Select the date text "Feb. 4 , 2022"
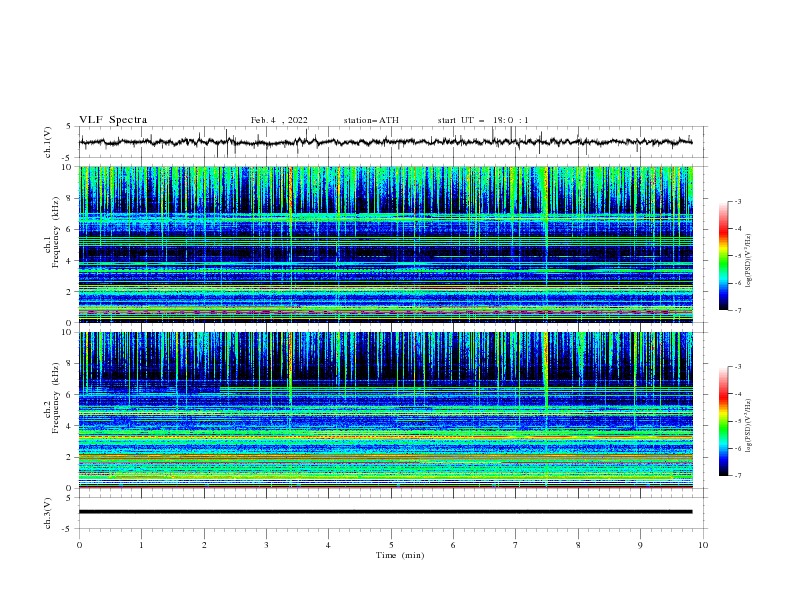 point(279,120)
